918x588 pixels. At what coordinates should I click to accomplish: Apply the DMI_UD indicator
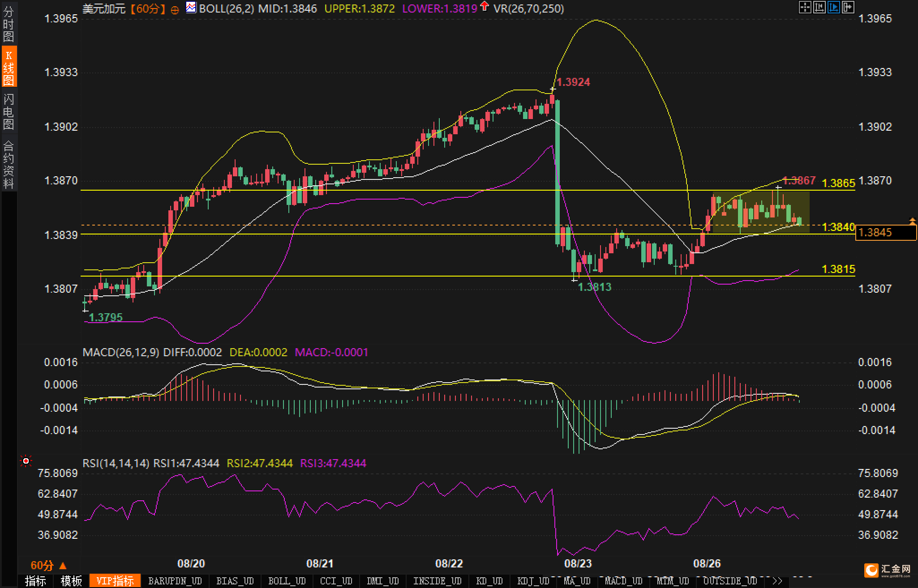[383, 581]
